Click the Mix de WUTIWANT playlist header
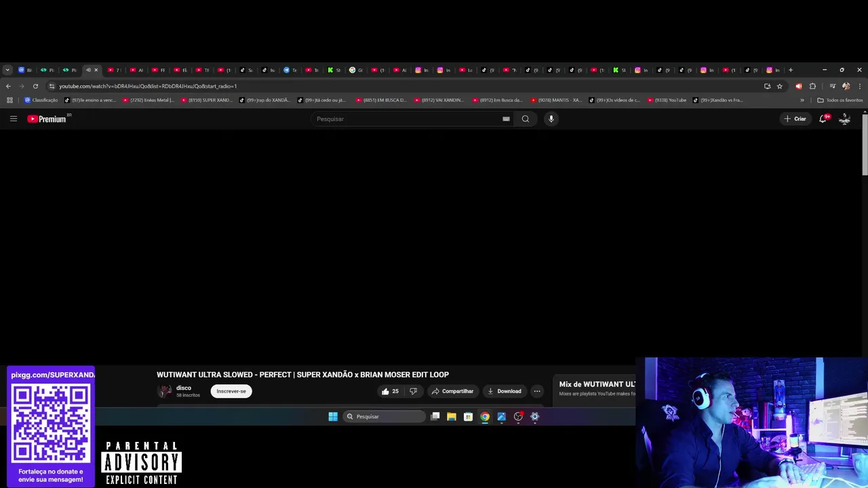Screen dimensions: 868x488 pos(597,384)
